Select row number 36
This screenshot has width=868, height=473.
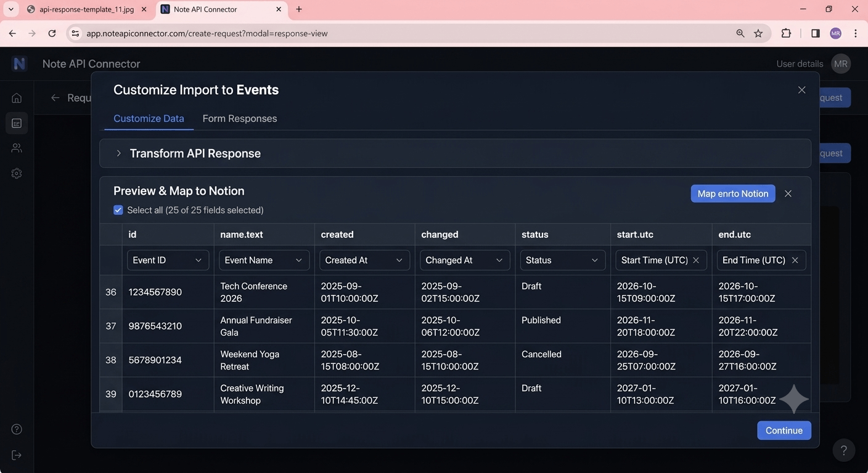click(x=111, y=292)
